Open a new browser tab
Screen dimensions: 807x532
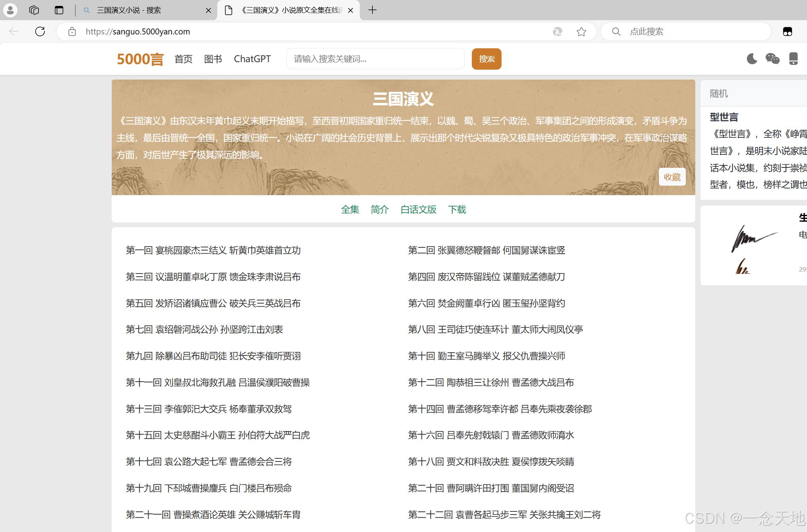tap(372, 10)
